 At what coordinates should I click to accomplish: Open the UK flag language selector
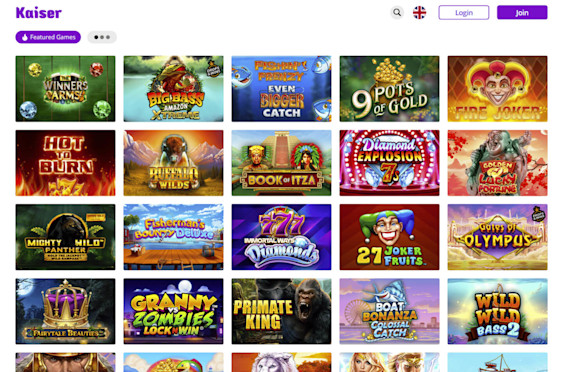coord(419,13)
